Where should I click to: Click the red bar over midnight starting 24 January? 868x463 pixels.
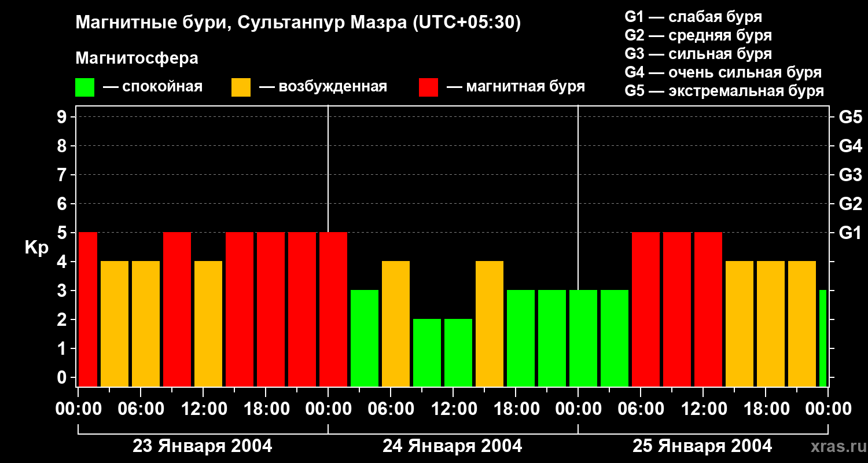pos(333,309)
